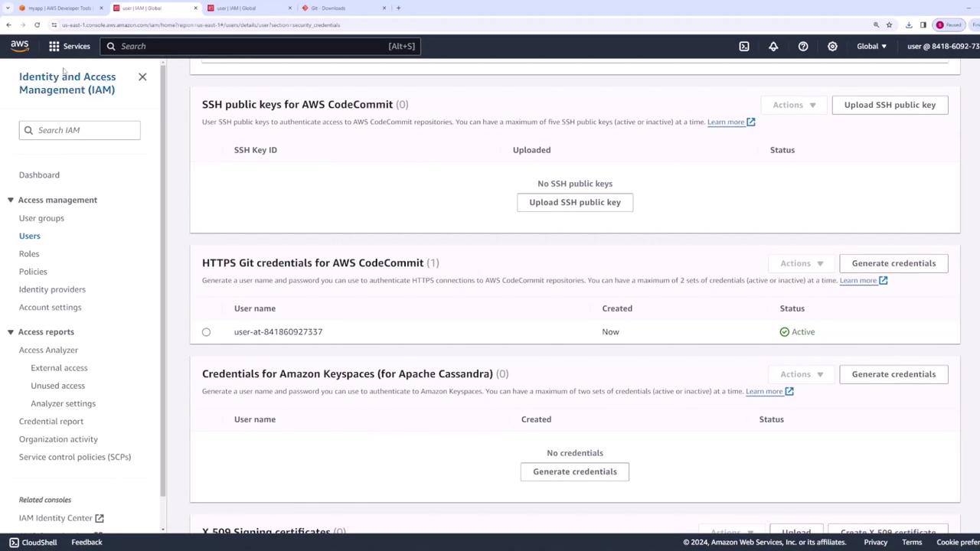Open Identity providers in the sidebar
Viewport: 980px width, 551px height.
tap(52, 289)
